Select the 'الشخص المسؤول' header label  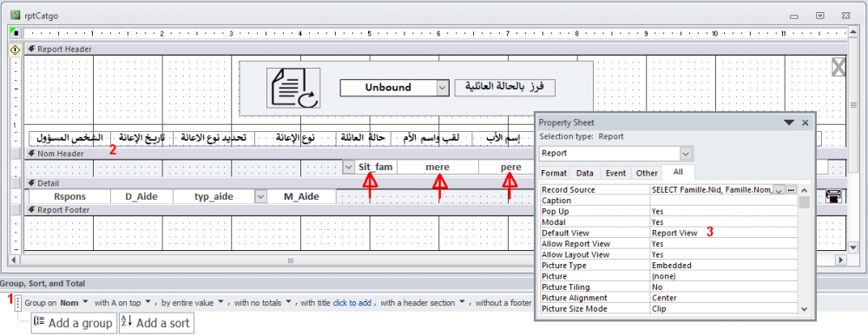pyautogui.click(x=70, y=138)
